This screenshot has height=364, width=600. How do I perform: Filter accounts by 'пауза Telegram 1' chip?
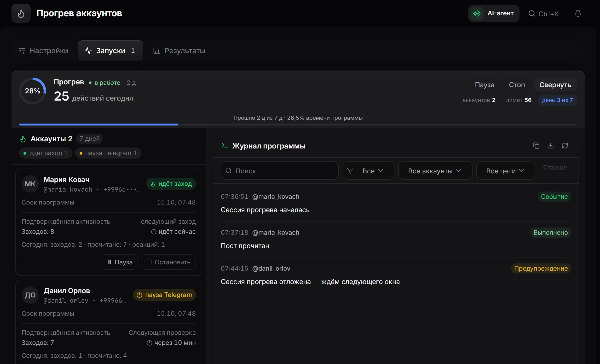click(x=108, y=153)
